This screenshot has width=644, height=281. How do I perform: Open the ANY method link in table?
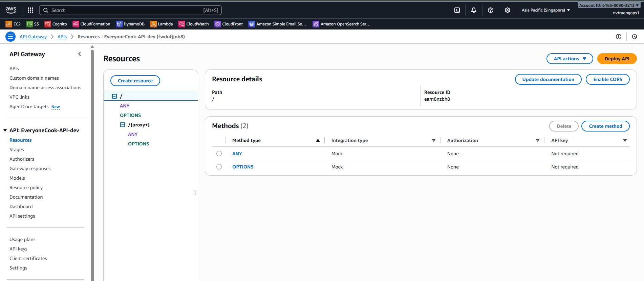pos(237,154)
